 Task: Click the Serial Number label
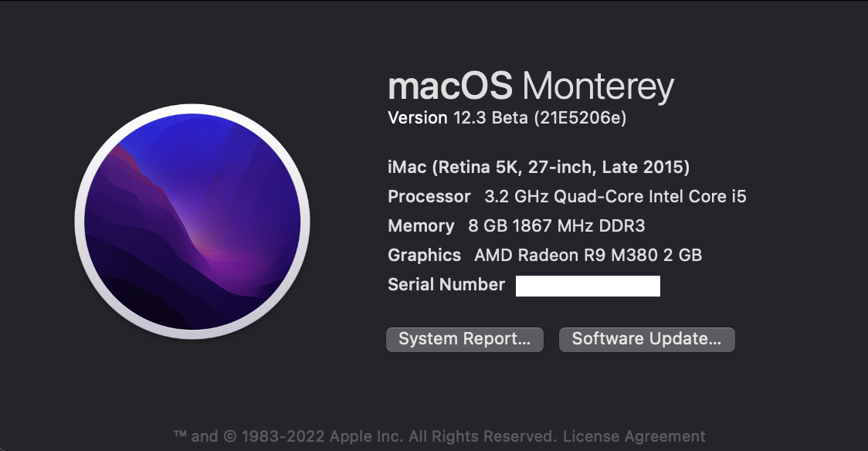click(446, 284)
